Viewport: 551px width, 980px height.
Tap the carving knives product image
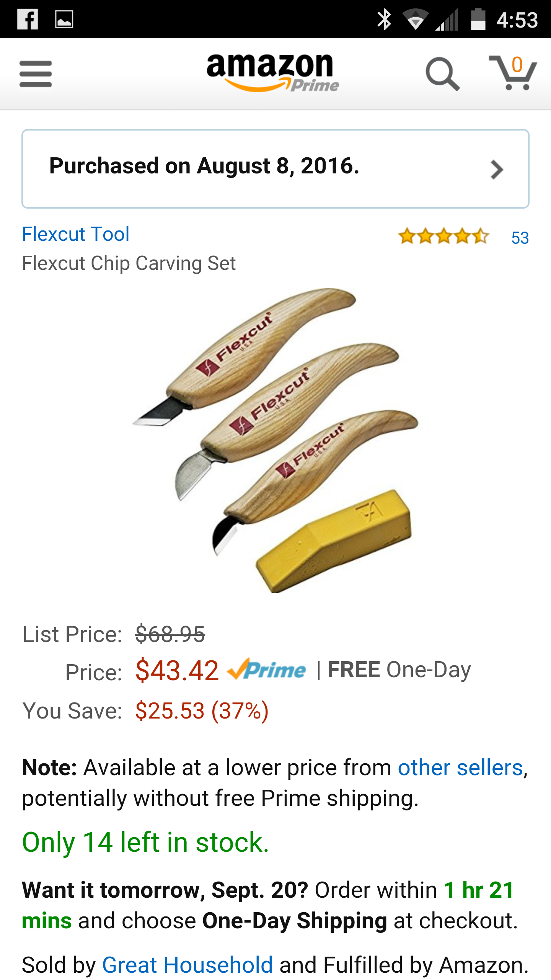tap(275, 440)
